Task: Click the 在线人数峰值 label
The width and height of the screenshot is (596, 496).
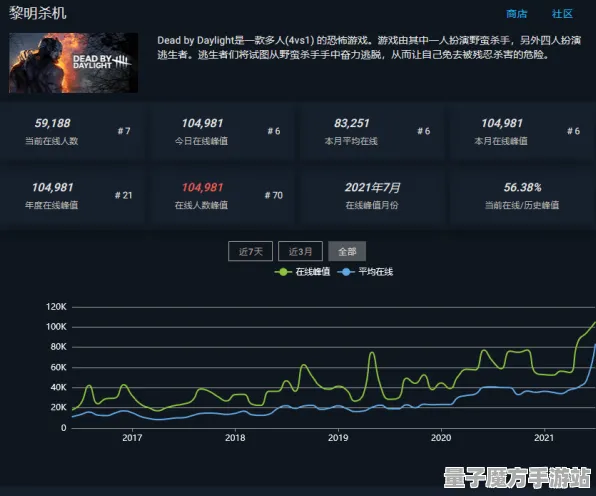Action: [201, 205]
